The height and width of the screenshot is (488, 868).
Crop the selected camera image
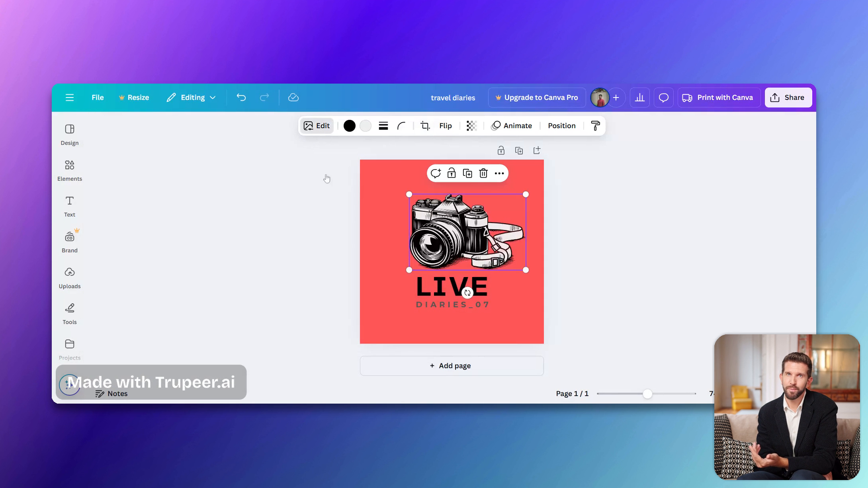tap(424, 125)
